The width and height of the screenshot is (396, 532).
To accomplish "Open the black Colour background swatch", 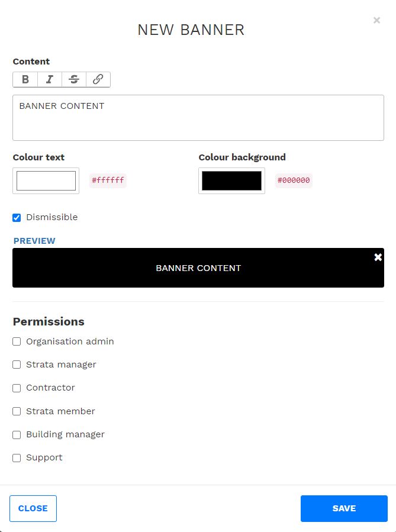I will (232, 180).
